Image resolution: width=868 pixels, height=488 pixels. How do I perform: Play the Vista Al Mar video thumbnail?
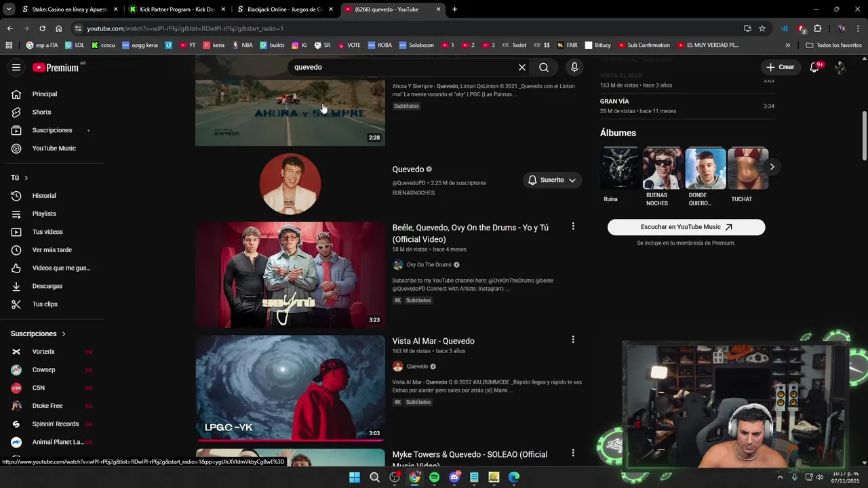(290, 388)
